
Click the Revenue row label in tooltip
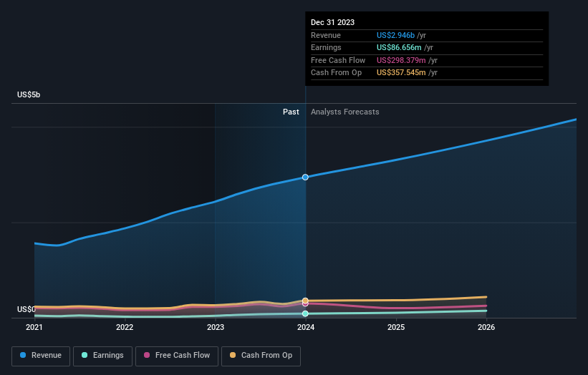(x=326, y=35)
